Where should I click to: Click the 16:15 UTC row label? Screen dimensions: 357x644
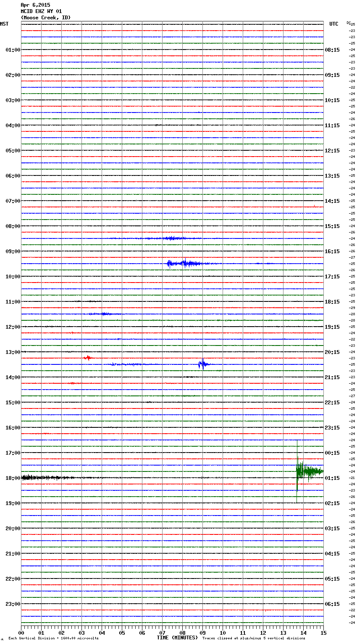[332, 251]
